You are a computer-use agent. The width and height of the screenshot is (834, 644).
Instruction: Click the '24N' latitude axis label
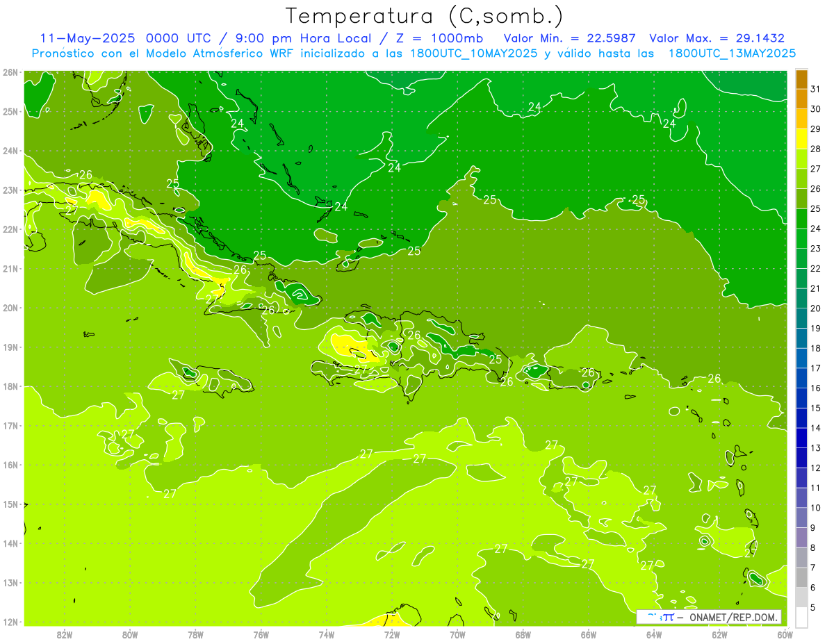pos(10,151)
